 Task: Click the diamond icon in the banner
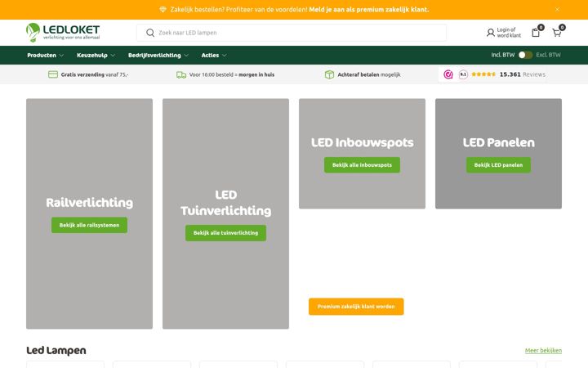(163, 9)
